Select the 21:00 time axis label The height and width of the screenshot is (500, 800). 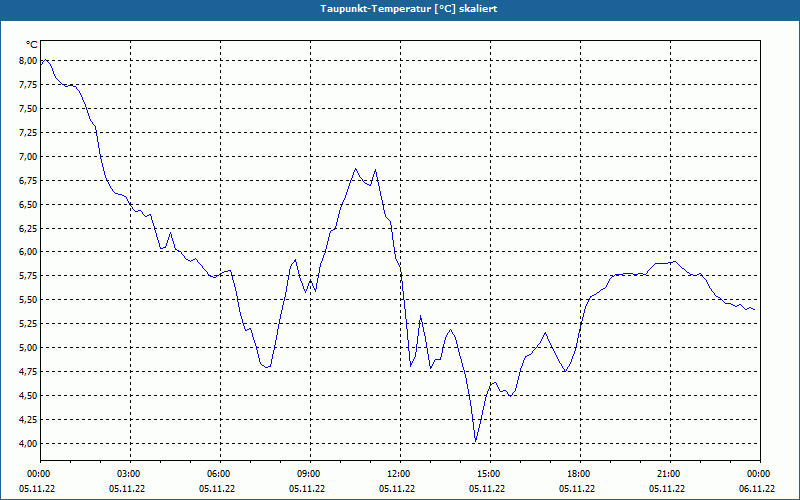click(670, 474)
